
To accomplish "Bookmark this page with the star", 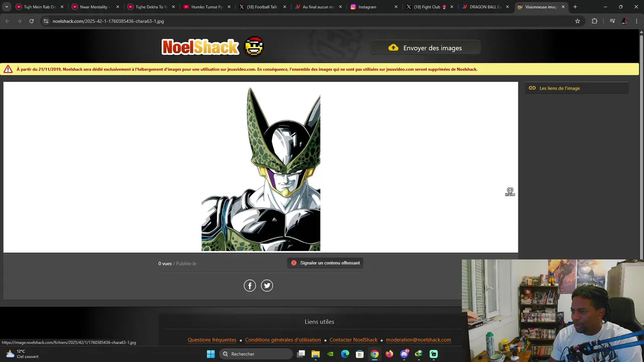I will click(578, 21).
